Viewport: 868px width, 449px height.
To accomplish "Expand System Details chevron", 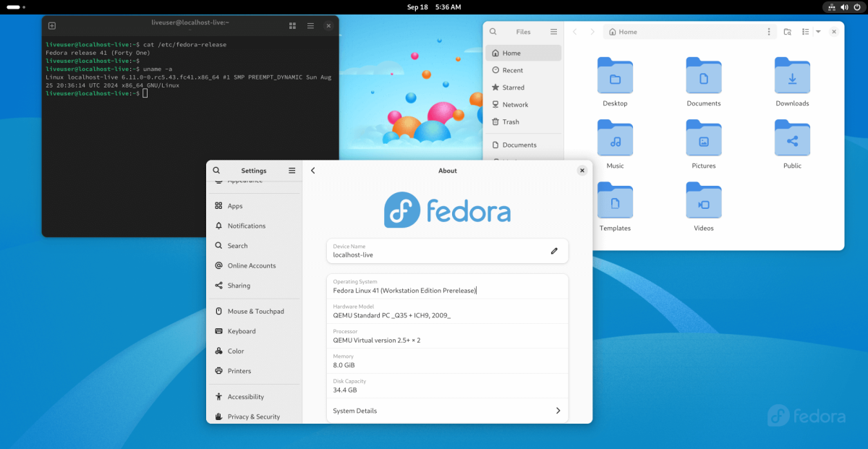I will 558,411.
